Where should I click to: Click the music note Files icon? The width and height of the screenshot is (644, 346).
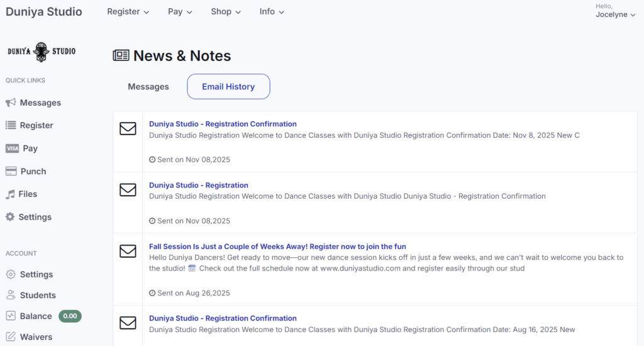[x=10, y=194]
